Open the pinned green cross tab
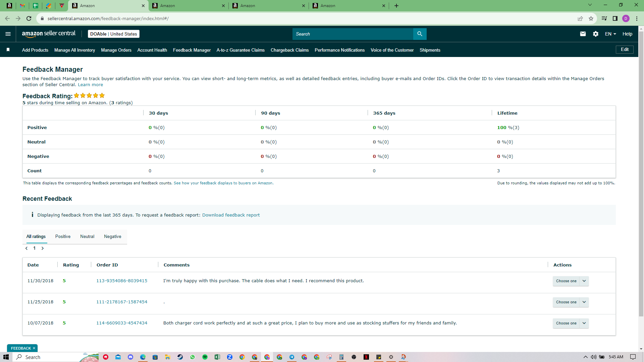This screenshot has height=362, width=644. [x=36, y=6]
